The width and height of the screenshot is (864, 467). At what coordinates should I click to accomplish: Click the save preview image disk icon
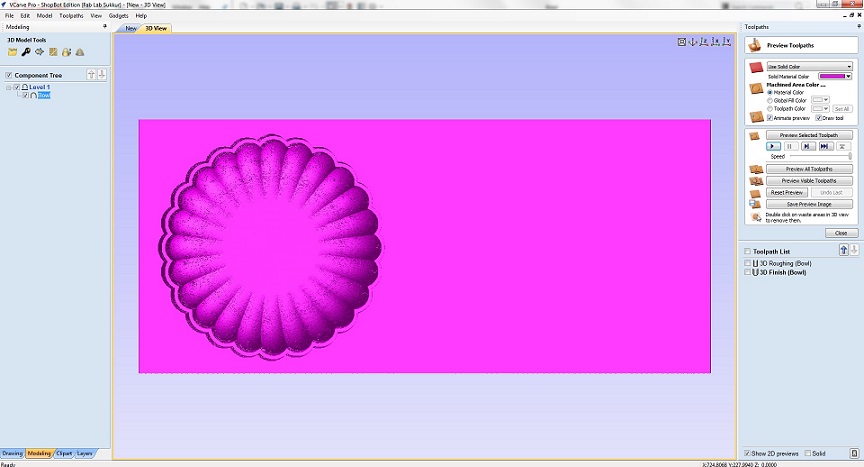tap(755, 204)
